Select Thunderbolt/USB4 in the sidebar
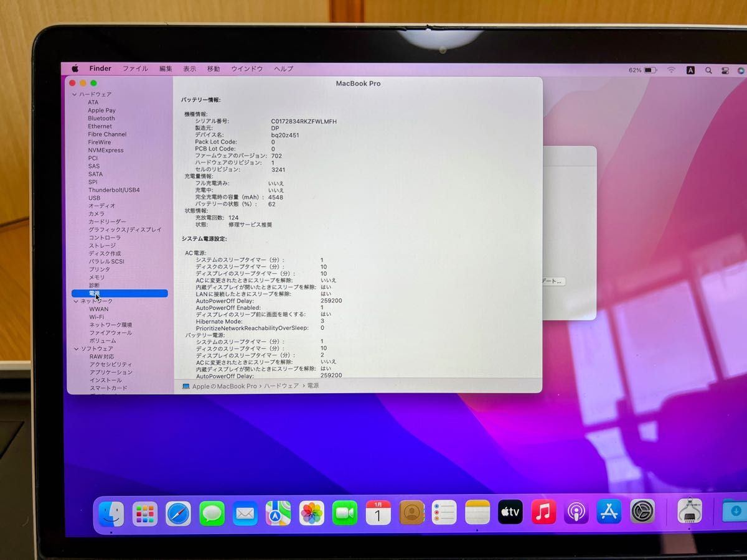Image resolution: width=747 pixels, height=560 pixels. [x=114, y=190]
